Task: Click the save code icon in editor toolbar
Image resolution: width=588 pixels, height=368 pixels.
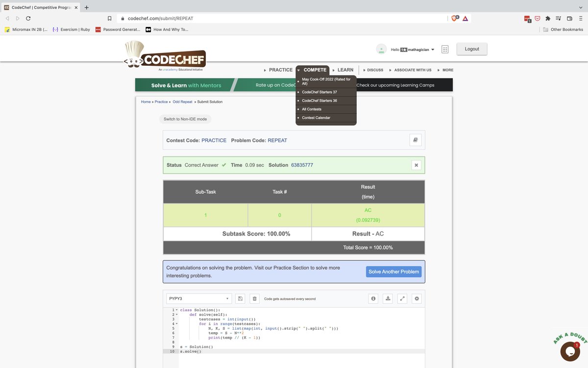Action: [x=240, y=298]
